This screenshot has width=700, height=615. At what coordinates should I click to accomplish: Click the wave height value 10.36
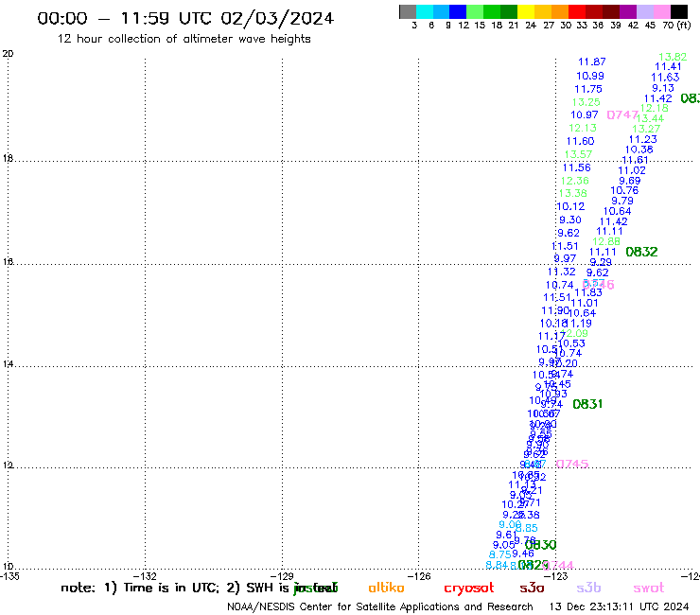pyautogui.click(x=639, y=149)
